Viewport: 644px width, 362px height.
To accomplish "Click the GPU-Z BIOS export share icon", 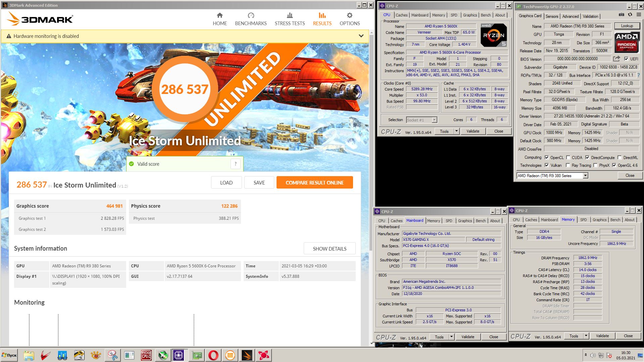I will click(x=616, y=59).
